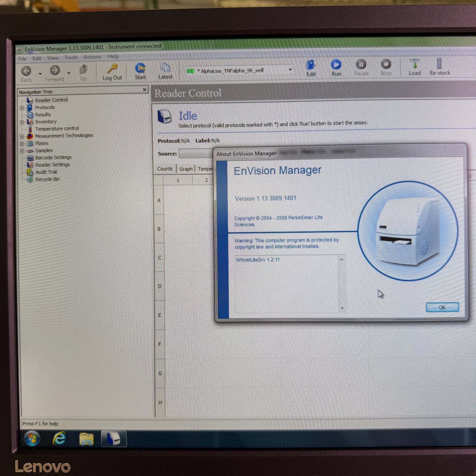Switch to the Temperature tab

pyautogui.click(x=205, y=169)
